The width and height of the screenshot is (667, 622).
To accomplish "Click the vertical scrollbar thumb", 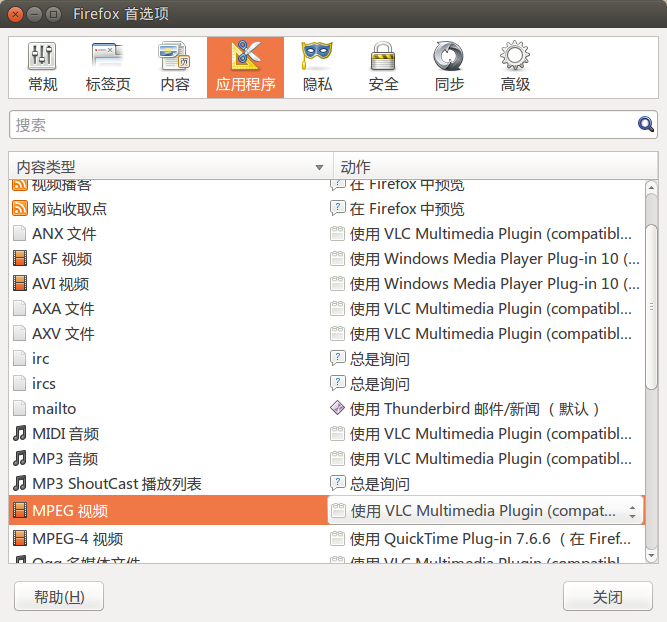I will pyautogui.click(x=651, y=306).
